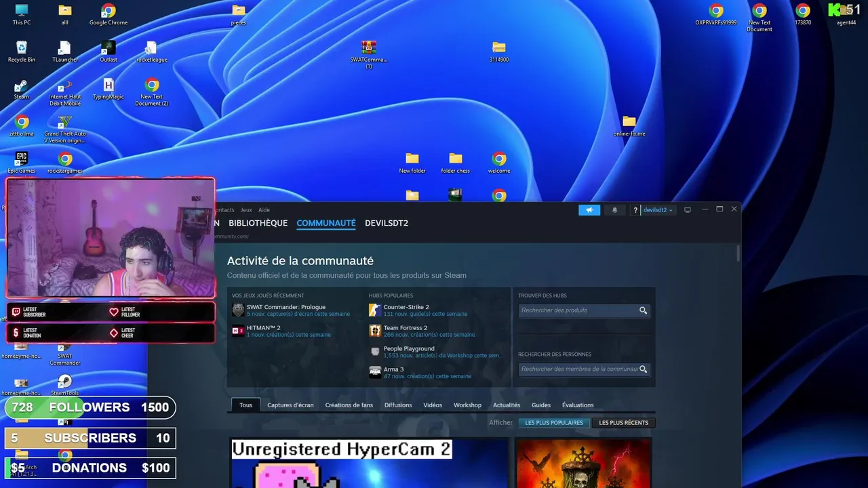Open the alll folder on desktop
868x488 pixels.
[x=65, y=15]
